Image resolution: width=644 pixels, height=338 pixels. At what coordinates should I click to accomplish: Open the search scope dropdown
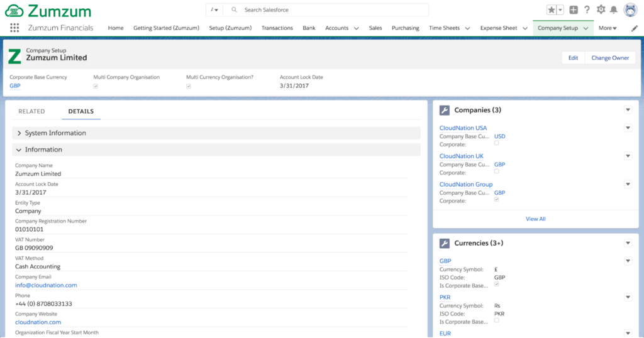(x=214, y=10)
